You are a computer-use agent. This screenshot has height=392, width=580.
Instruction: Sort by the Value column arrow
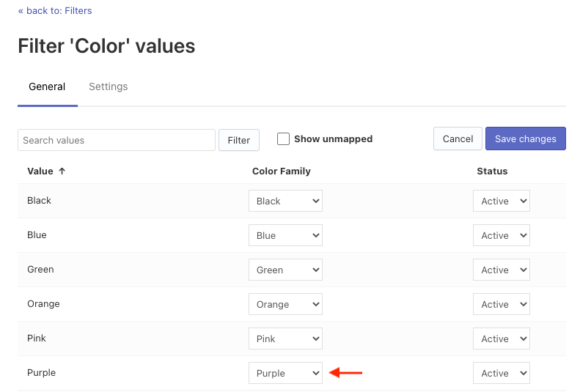(62, 171)
